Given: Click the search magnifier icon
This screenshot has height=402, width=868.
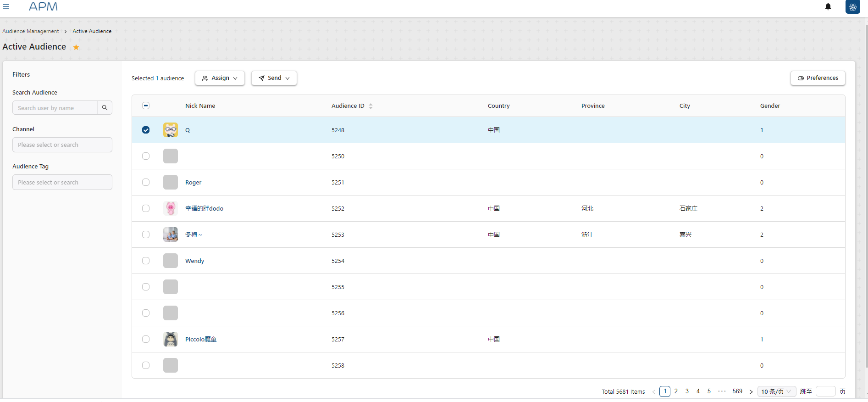Looking at the screenshot, I should pyautogui.click(x=105, y=108).
